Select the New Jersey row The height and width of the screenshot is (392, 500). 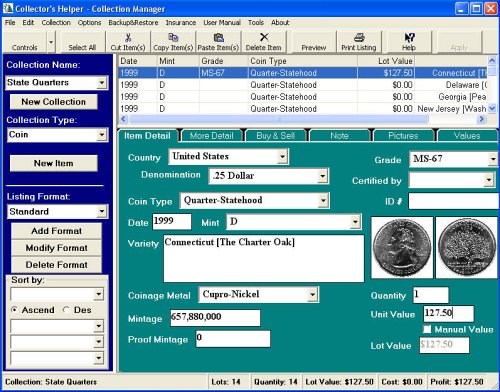303,109
